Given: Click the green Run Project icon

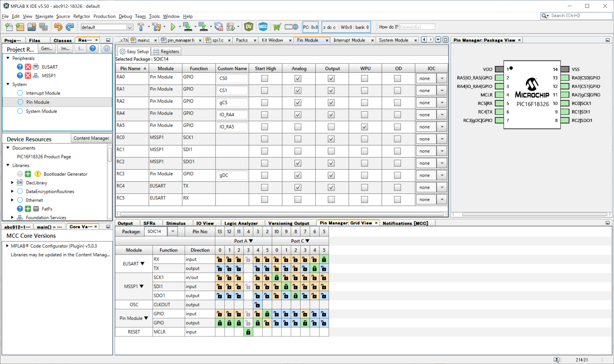Looking at the screenshot, I should [173, 27].
